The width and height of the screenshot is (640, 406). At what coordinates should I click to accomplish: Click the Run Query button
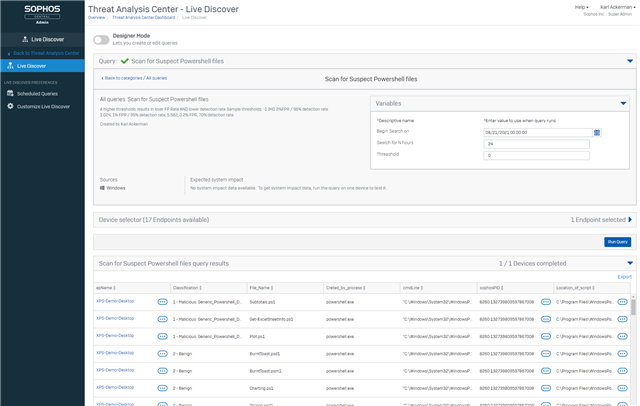coord(618,242)
